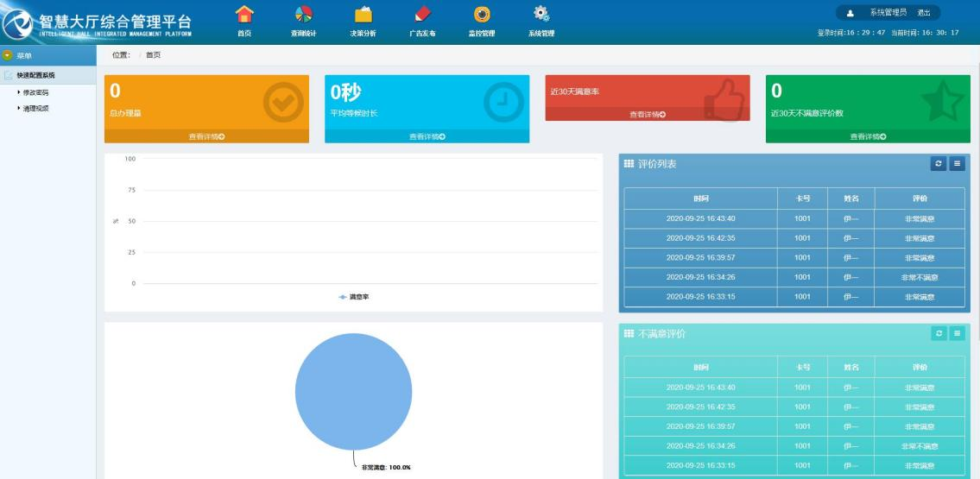
Task: View details of 平均等候时长 card
Action: coord(427,136)
